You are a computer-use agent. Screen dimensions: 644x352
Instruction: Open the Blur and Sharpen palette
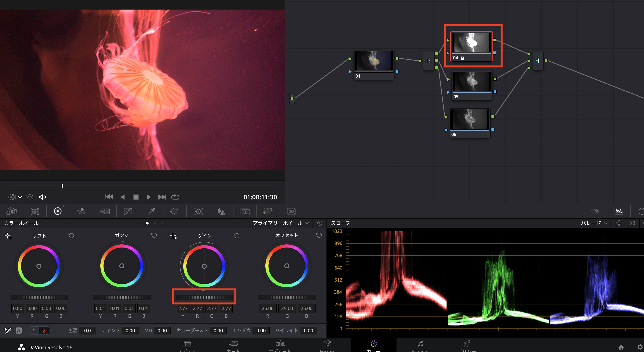221,211
